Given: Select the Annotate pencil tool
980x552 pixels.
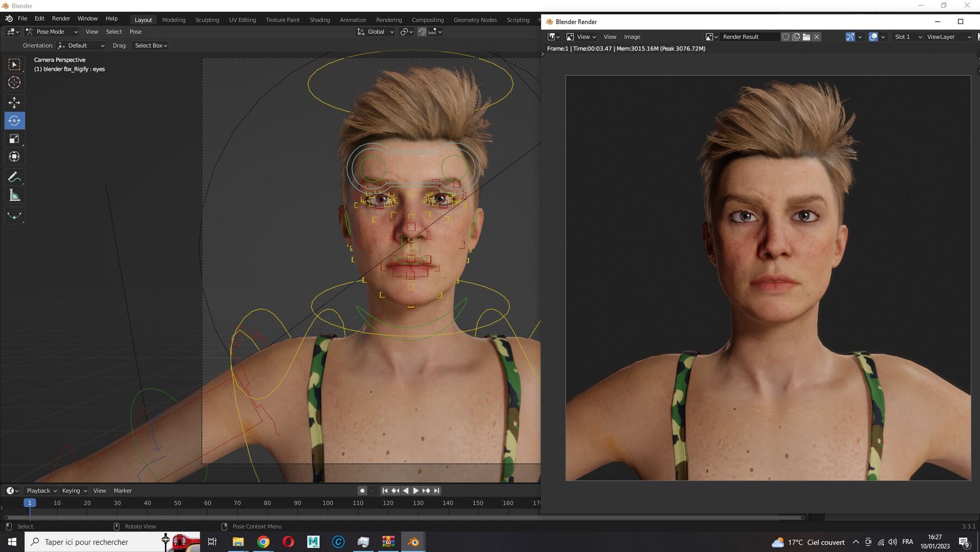Looking at the screenshot, I should pos(15,177).
